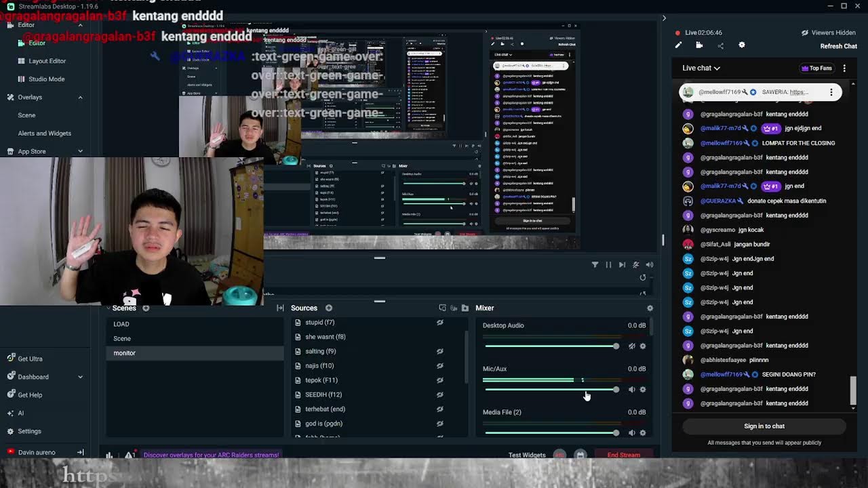This screenshot has width=868, height=488.
Task: Expand the Dashboard sidebar menu
Action: pos(80,377)
